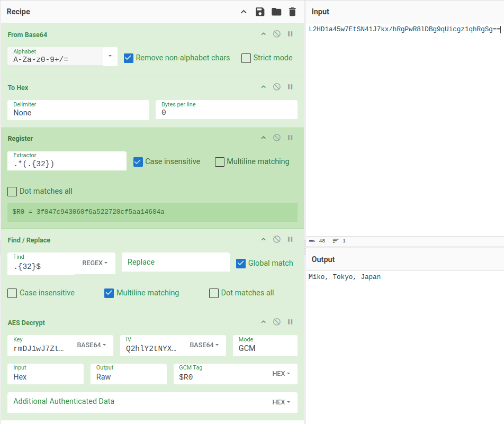
Task: Collapse the Recipe panel chevron
Action: tap(244, 12)
